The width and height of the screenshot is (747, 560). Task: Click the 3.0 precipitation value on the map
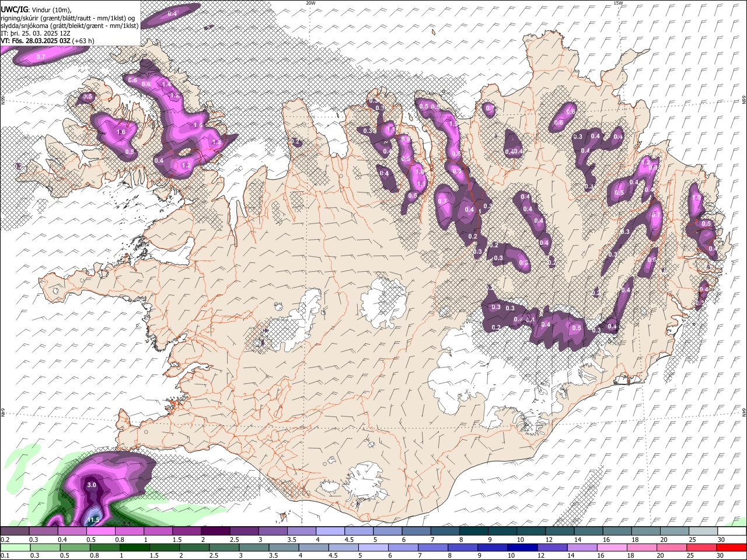92,485
